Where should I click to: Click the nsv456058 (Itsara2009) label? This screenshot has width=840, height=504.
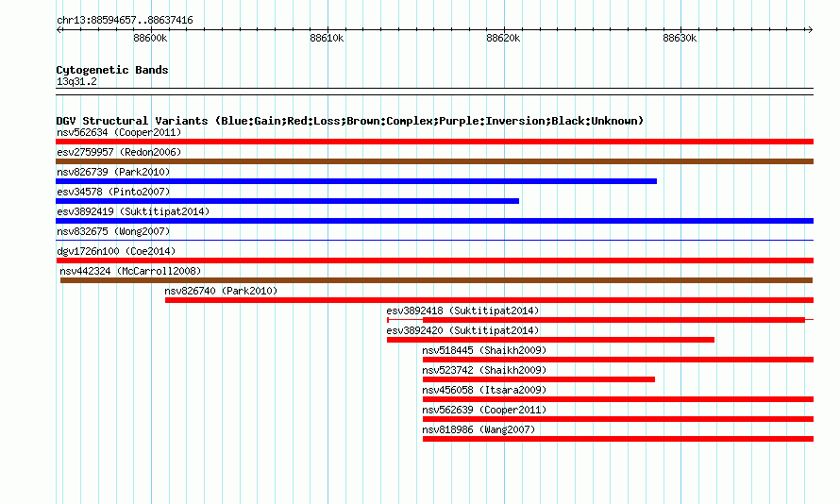pos(484,390)
